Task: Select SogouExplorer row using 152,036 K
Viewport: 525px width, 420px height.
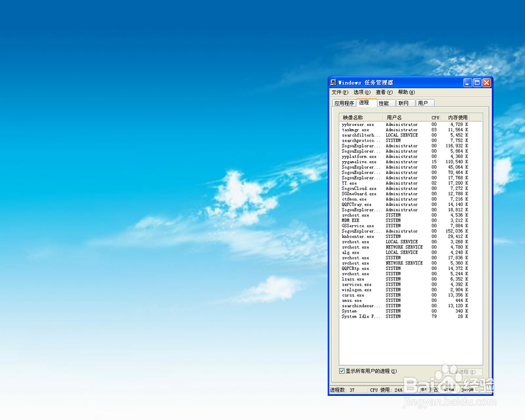Action: point(405,232)
